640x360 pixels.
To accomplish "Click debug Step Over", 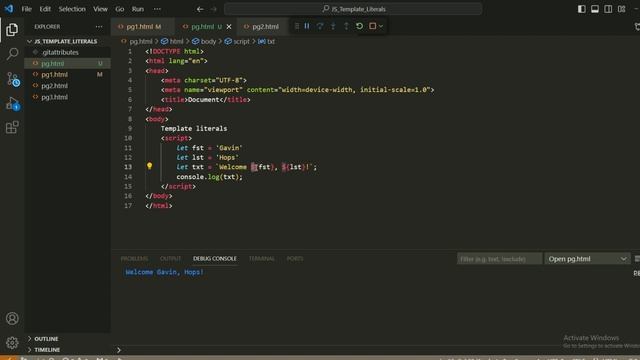I will (320, 26).
